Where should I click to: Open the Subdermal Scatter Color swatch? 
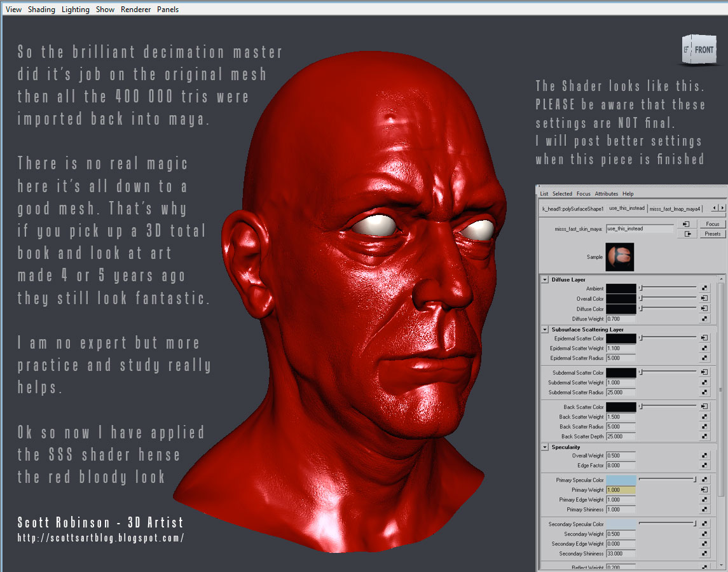coord(621,373)
